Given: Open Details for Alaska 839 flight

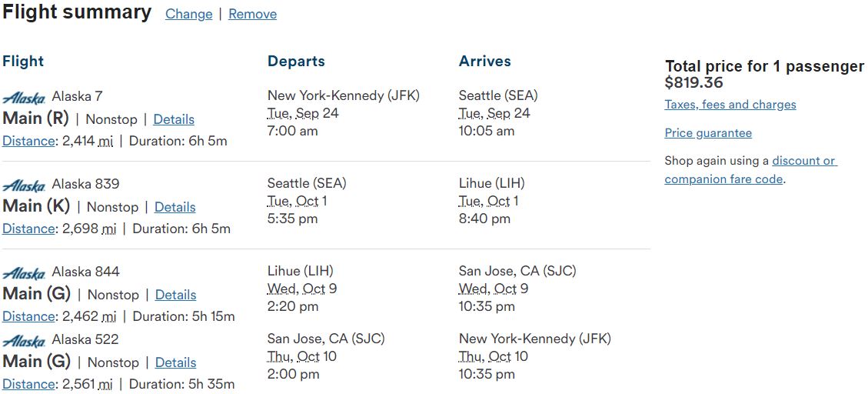Looking at the screenshot, I should point(175,207).
